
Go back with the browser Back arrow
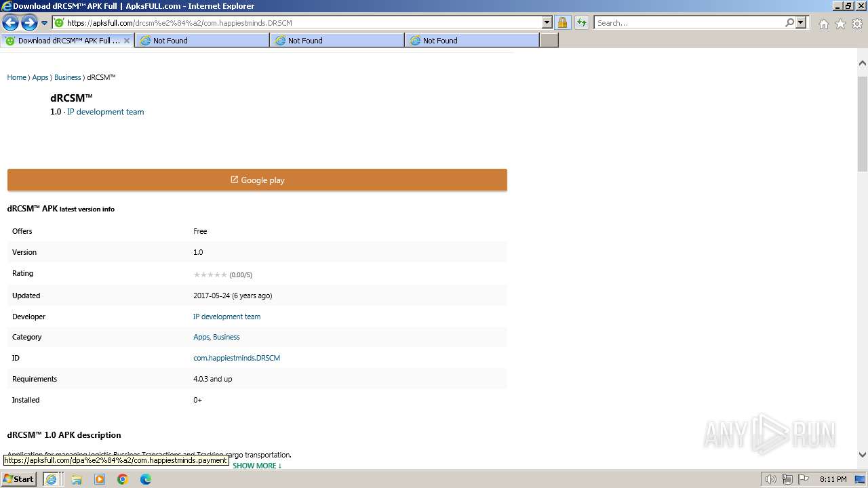coord(10,23)
